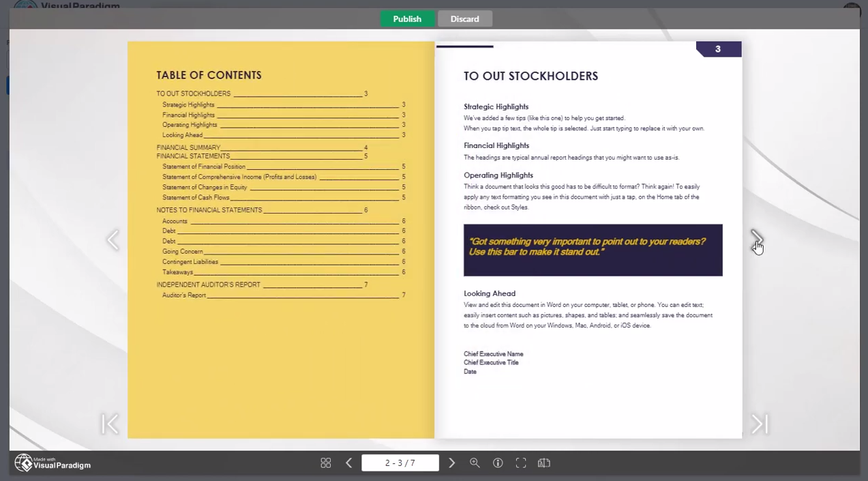Viewport: 868px width, 481px height.
Task: Turn back a page with the left chevron
Action: (113, 240)
